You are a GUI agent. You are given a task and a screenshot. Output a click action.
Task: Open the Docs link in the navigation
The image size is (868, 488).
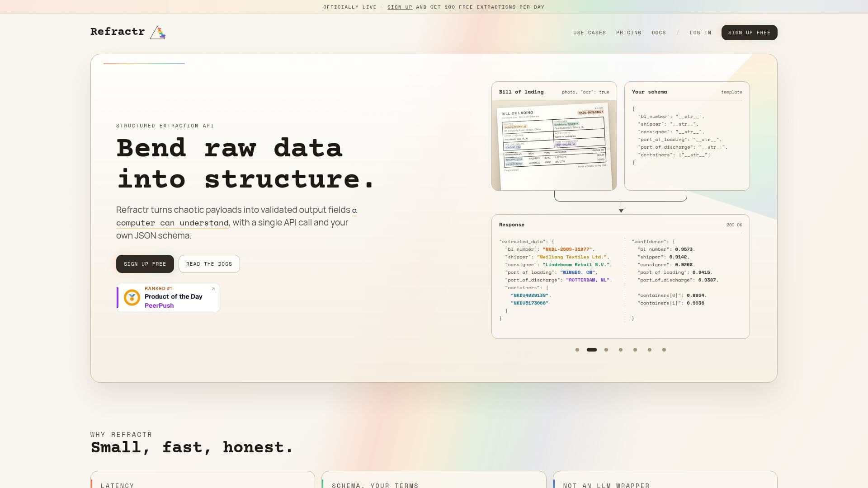pyautogui.click(x=659, y=33)
